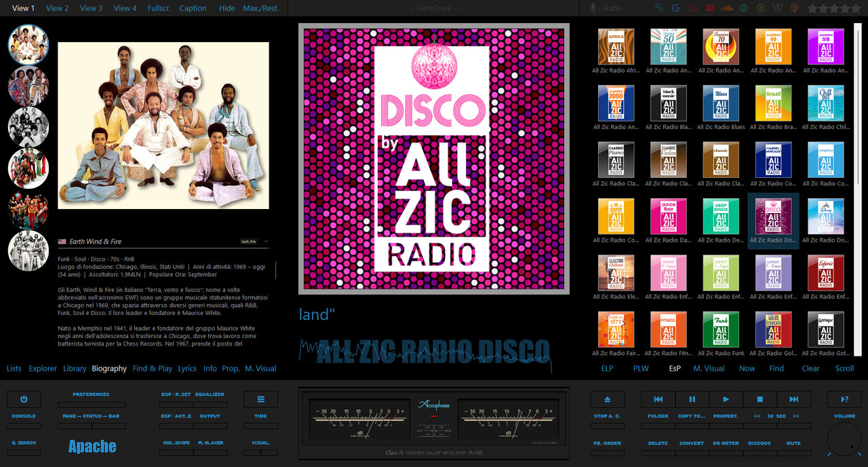Open the Google search icon in top bar
Screen dimensions: 868x467
click(675, 8)
